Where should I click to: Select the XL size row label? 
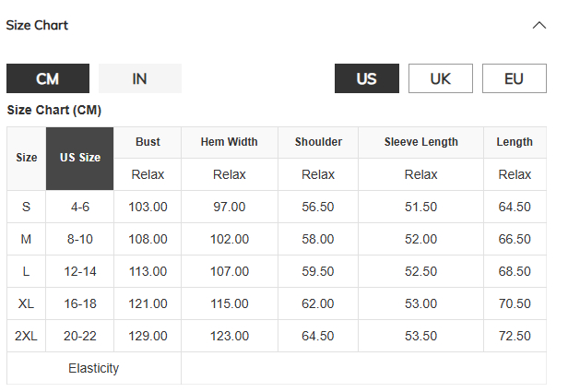coord(26,303)
